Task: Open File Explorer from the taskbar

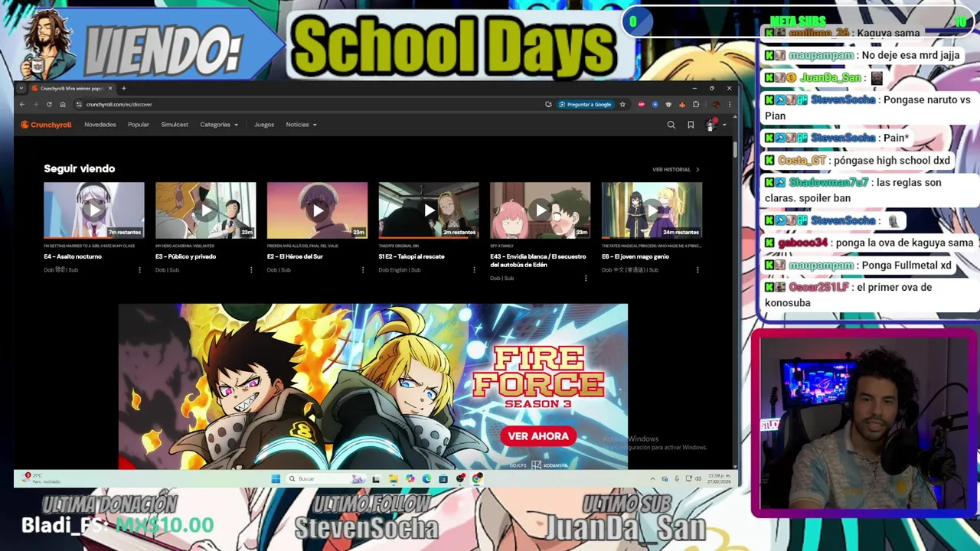Action: [393, 479]
